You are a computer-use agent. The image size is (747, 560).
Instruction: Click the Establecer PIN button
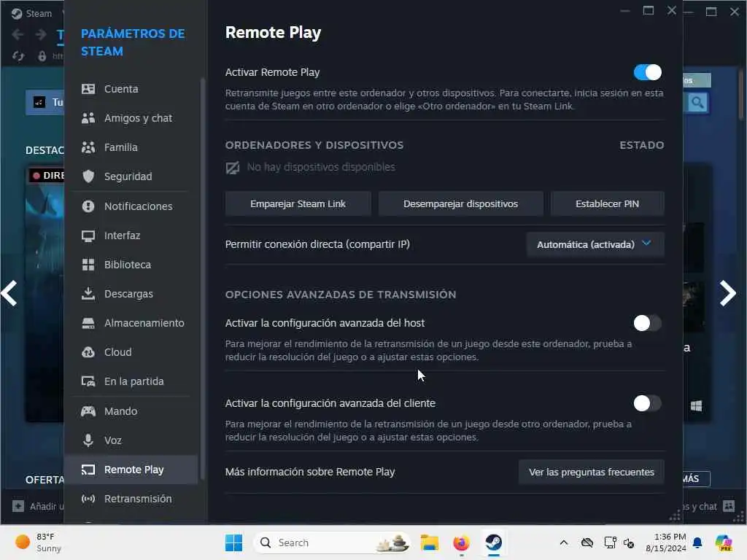tap(608, 204)
